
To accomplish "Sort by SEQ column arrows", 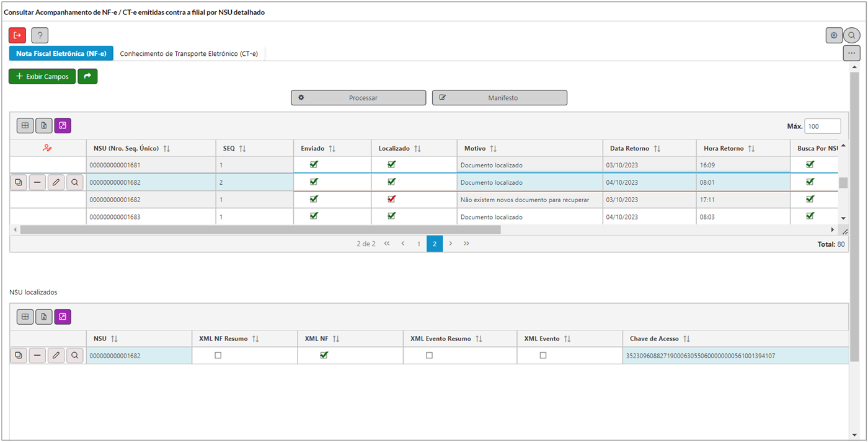I will click(242, 149).
